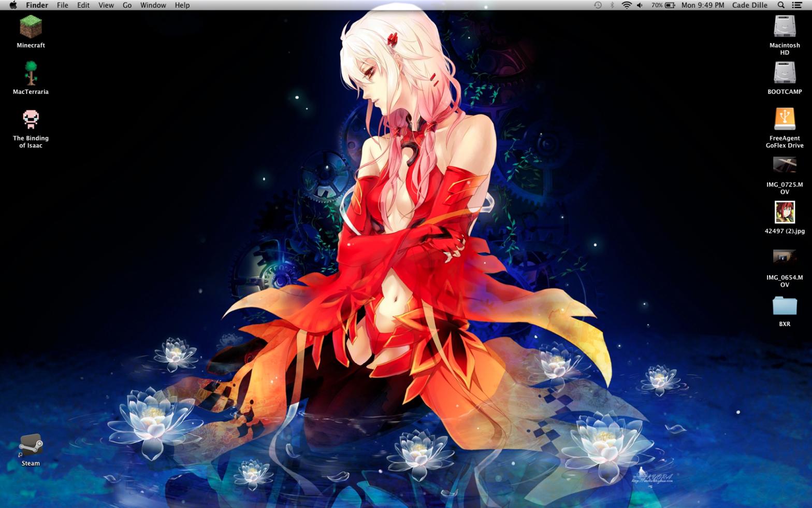This screenshot has width=812, height=508.
Task: Select the BXR folder icon
Action: (785, 306)
